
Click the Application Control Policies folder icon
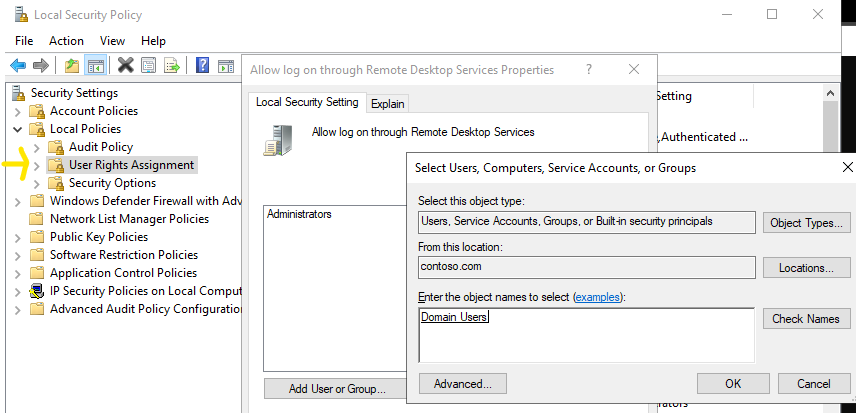click(x=37, y=273)
